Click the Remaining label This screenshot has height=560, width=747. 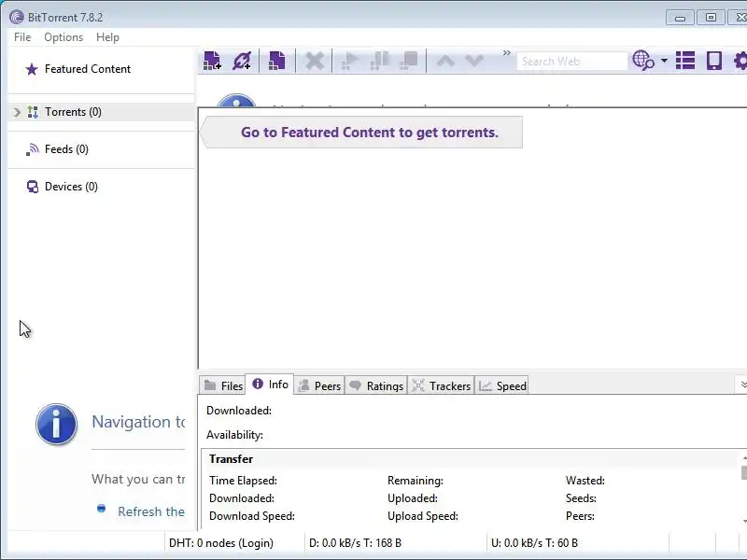[x=416, y=481]
